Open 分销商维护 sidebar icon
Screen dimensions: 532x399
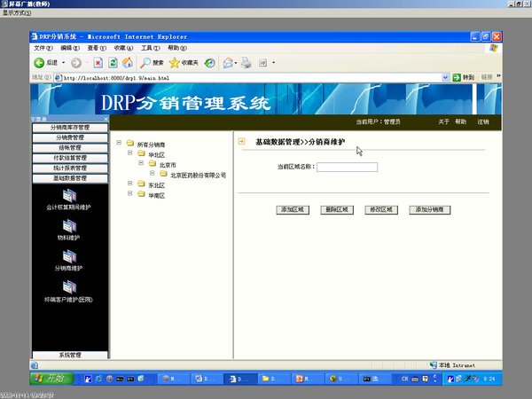(x=69, y=257)
